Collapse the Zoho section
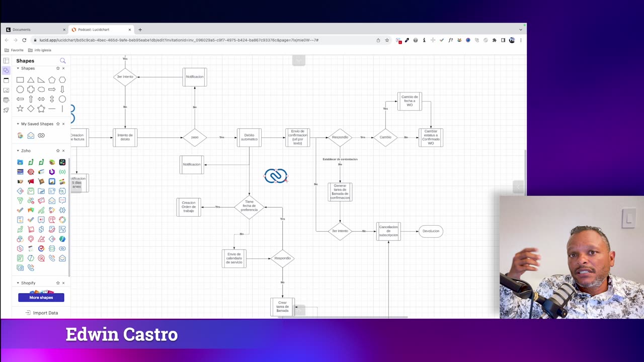This screenshot has height=362, width=644. tap(18, 151)
